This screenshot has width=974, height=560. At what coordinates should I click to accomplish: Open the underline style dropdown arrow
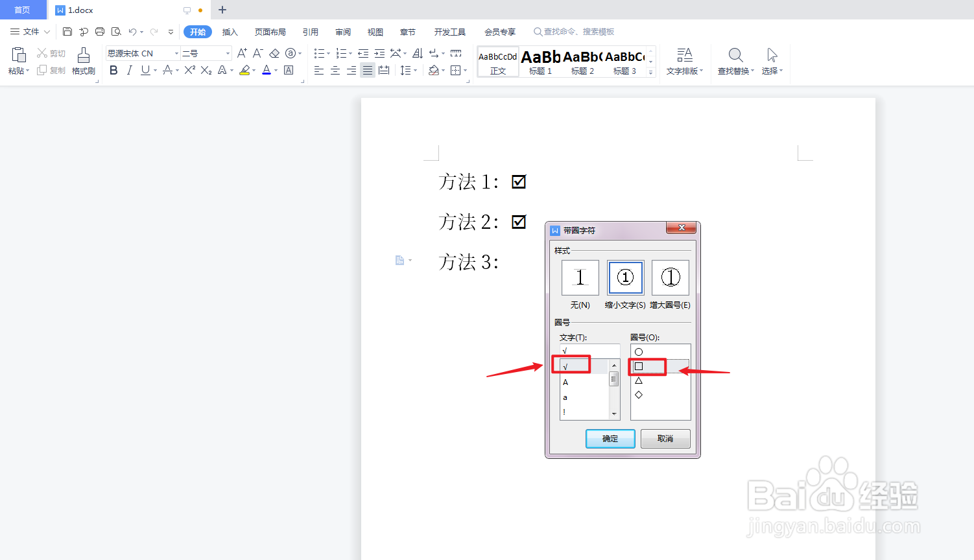click(156, 71)
